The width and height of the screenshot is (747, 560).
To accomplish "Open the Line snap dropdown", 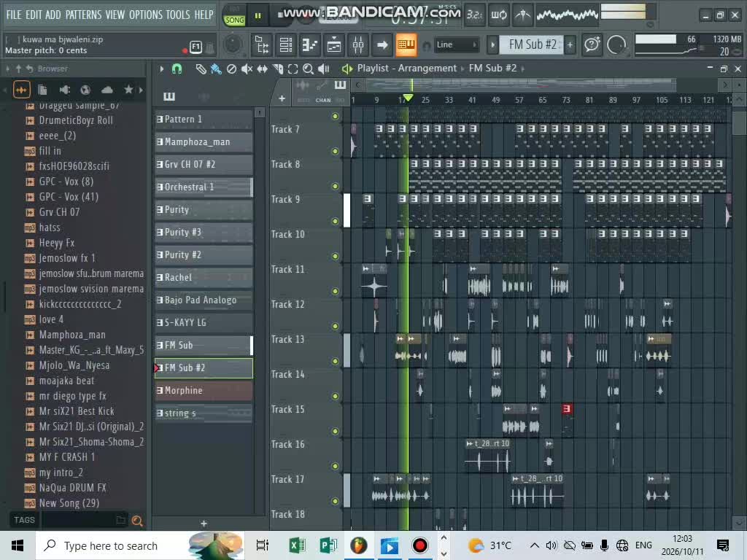I will tap(456, 44).
